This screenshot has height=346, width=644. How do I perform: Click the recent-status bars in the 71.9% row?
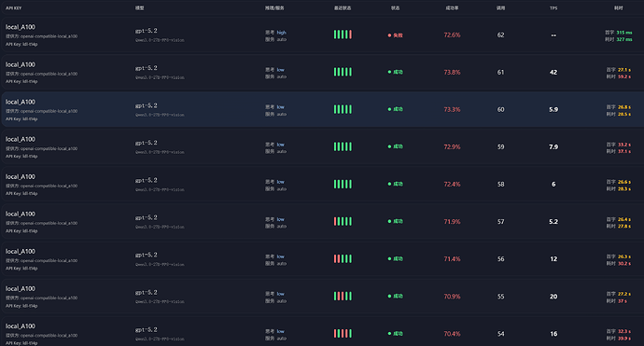point(343,222)
